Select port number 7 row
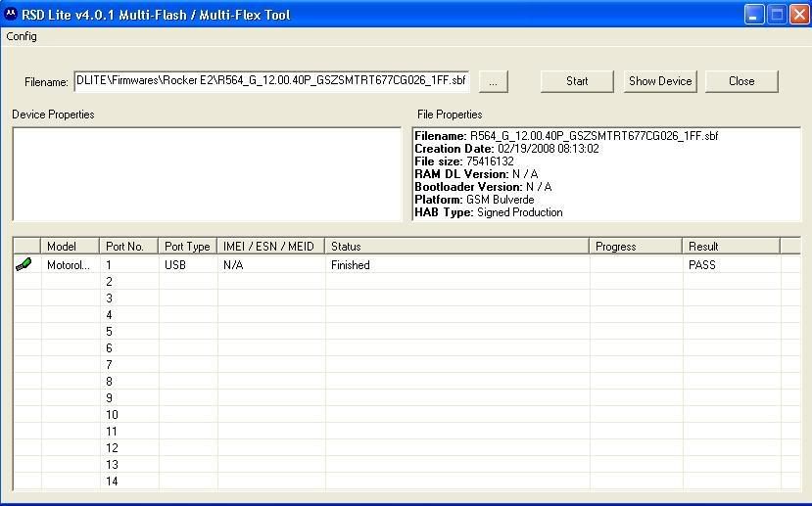Screen dimensions: 812x506 click(406, 365)
